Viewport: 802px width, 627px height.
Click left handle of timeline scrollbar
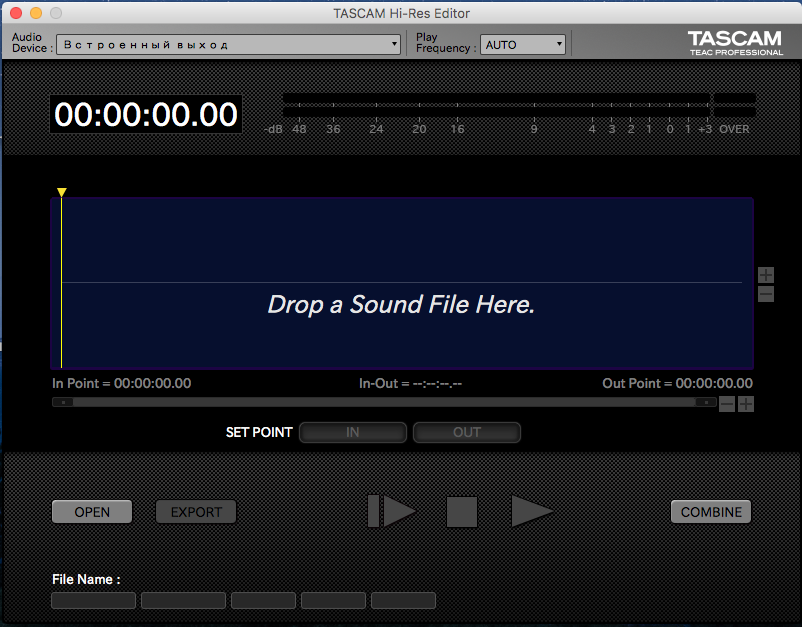point(63,402)
